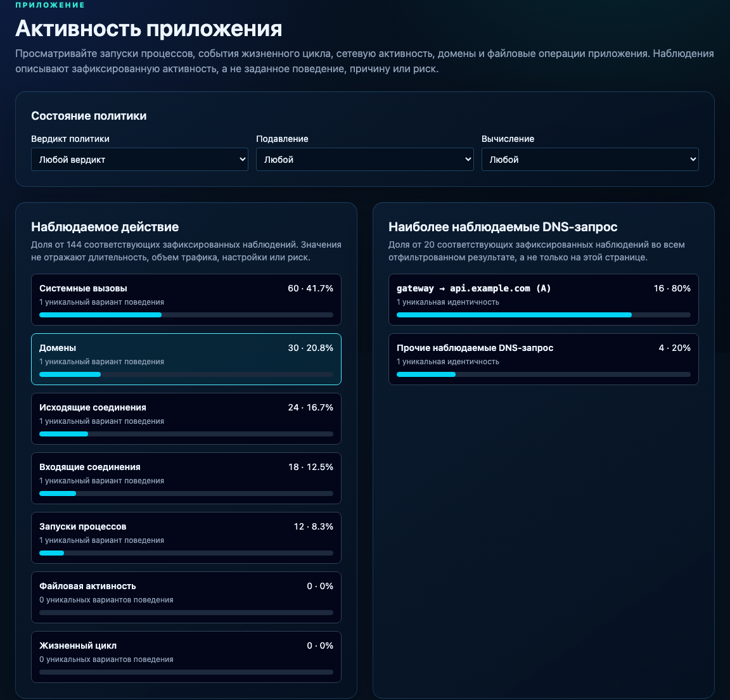Click the ПРИЛОЖЕНИЕ breadcrumb label
Image resolution: width=730 pixels, height=700 pixels.
(x=50, y=5)
